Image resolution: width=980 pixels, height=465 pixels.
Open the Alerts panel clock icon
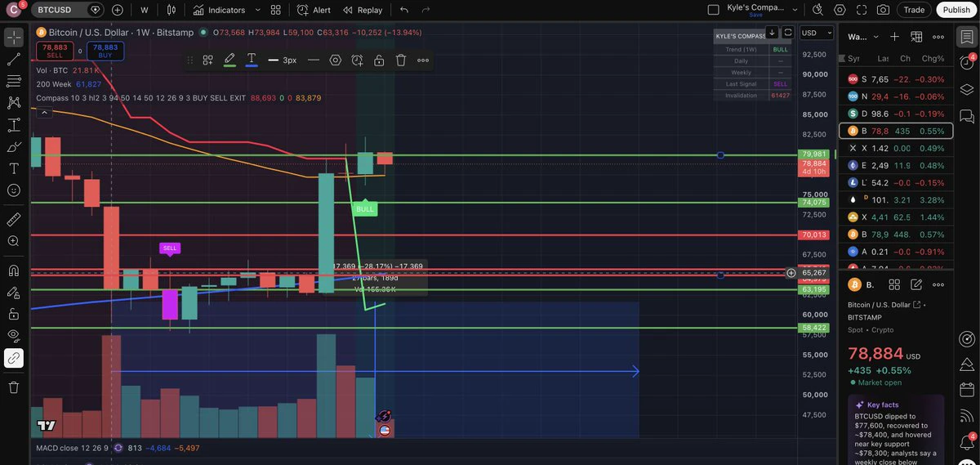click(x=967, y=63)
